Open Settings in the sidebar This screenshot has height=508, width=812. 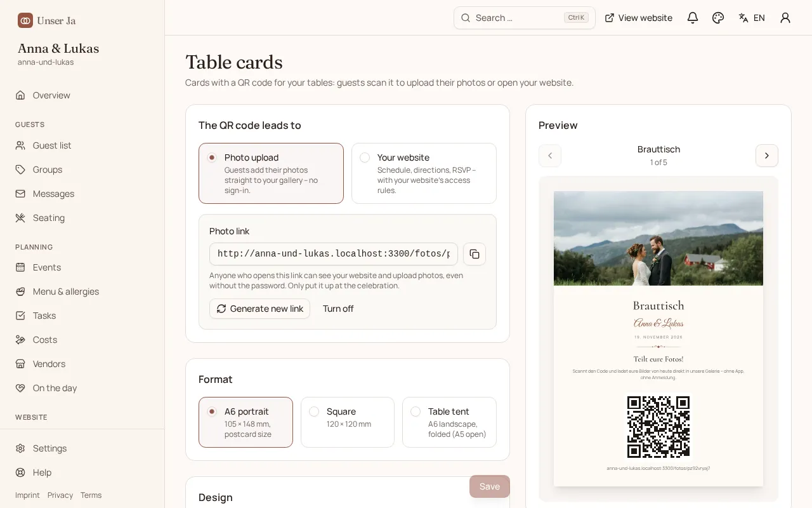[x=82, y=448]
